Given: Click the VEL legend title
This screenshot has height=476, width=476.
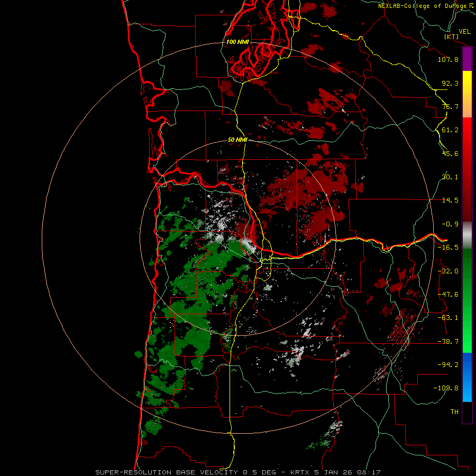Looking at the screenshot, I should point(464,32).
